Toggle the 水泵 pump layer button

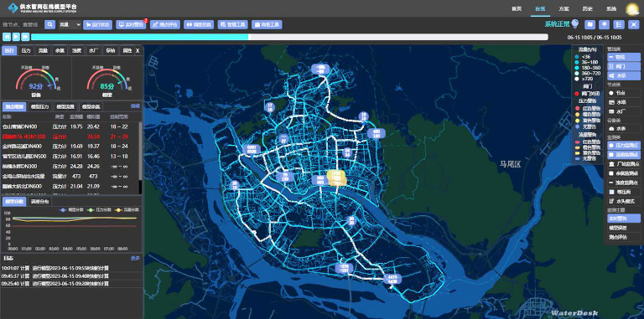tap(624, 76)
